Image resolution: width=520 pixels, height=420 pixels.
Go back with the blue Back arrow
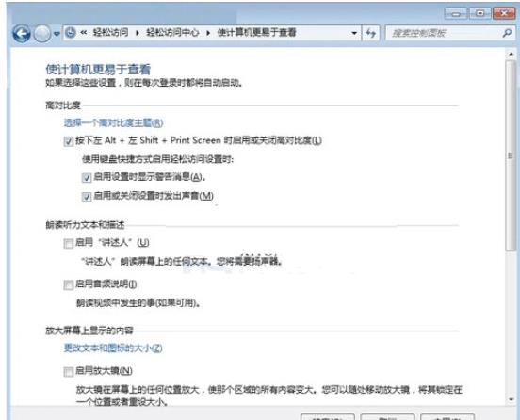pyautogui.click(x=22, y=34)
